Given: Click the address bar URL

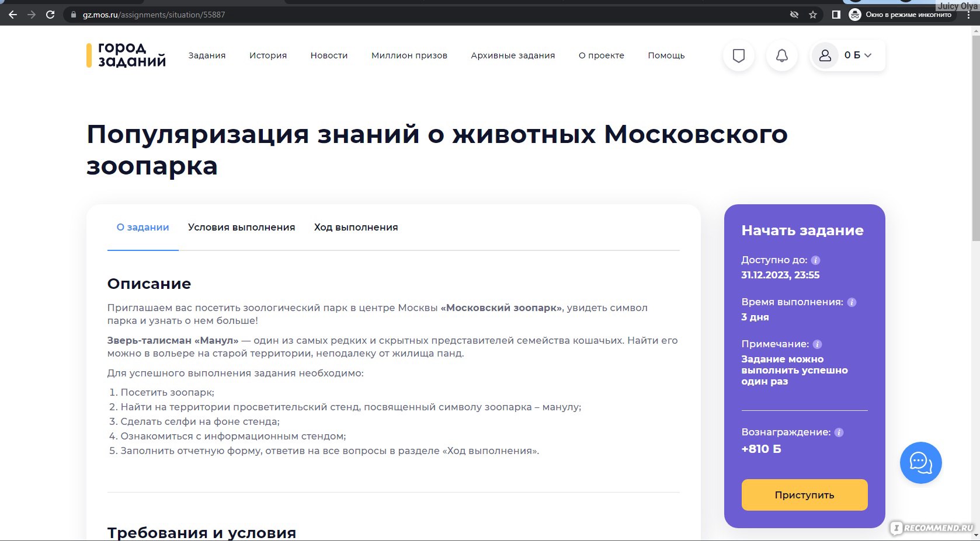Looking at the screenshot, I should coord(154,15).
